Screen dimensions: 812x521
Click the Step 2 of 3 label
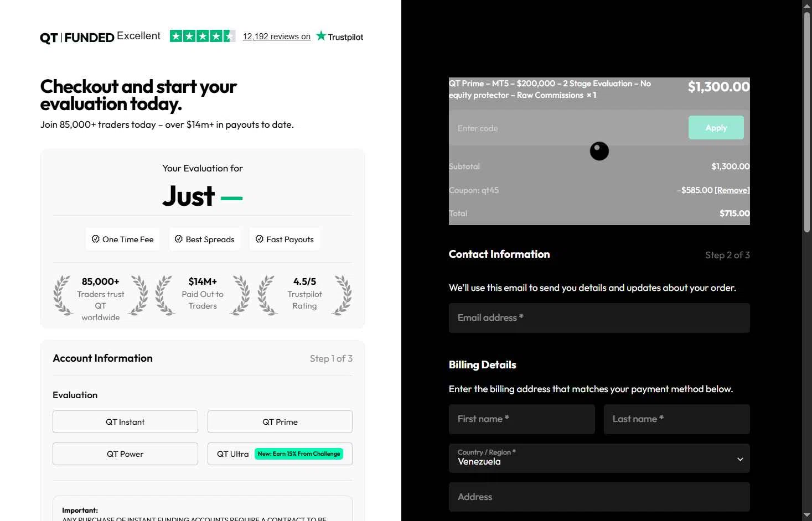click(x=727, y=255)
